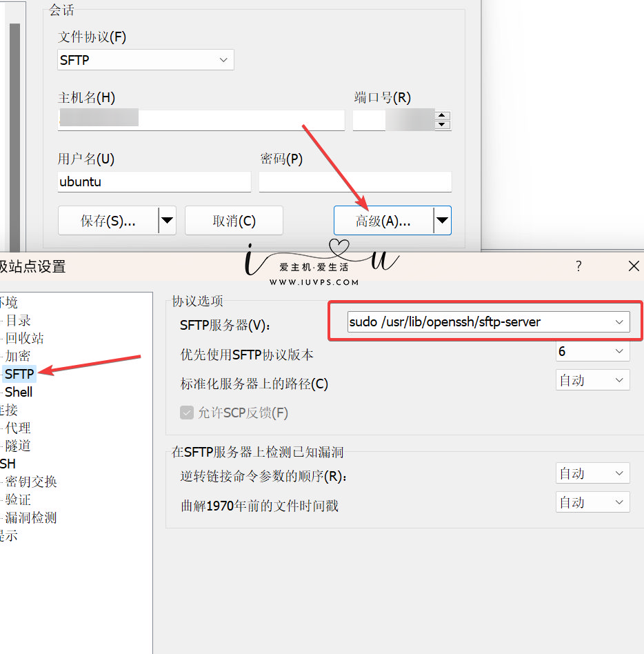Open the dropdown arrow beside 保存(S)
Screen dimensions: 644x654
point(167,220)
